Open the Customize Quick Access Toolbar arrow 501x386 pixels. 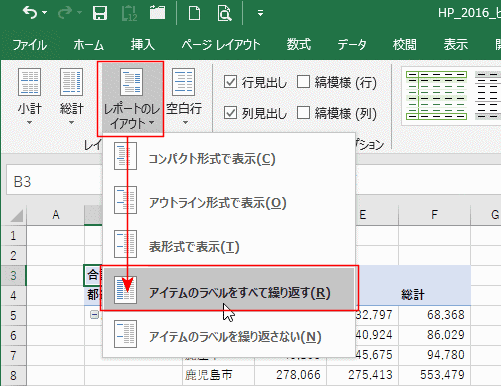coord(260,13)
